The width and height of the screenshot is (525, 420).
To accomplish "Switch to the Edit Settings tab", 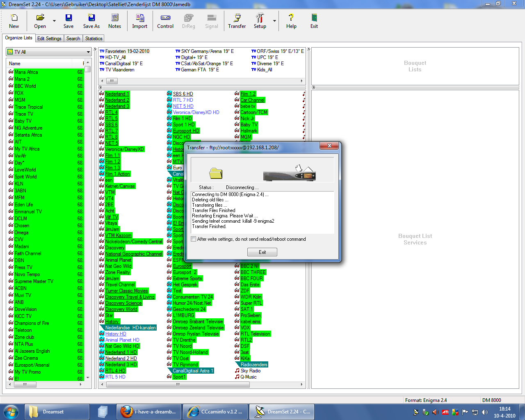I will [x=49, y=39].
